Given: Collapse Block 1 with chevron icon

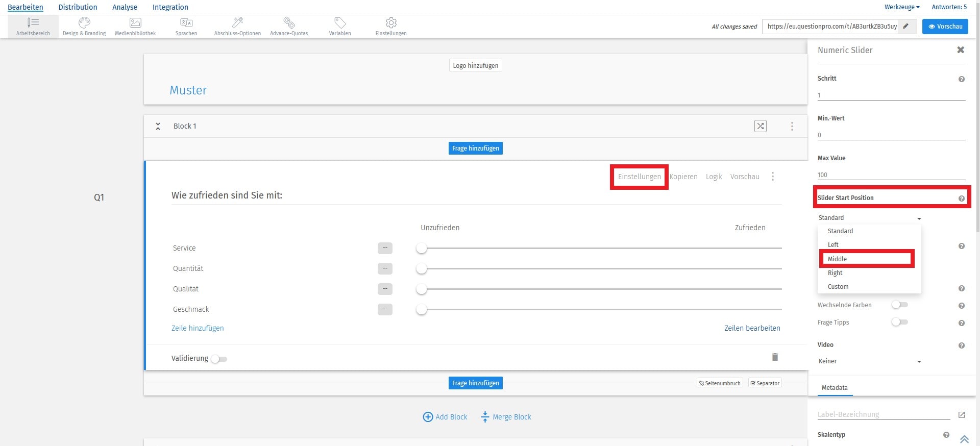Looking at the screenshot, I should point(158,126).
